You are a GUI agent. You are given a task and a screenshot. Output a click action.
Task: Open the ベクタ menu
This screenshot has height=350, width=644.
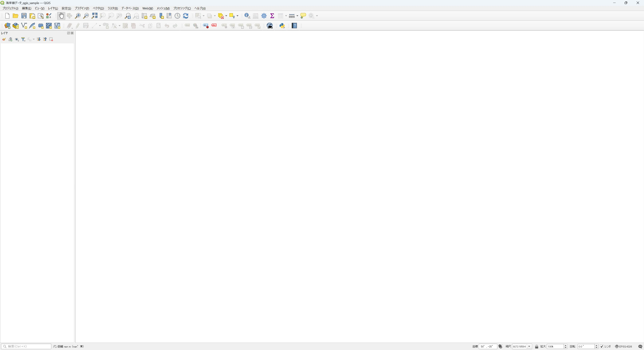98,8
